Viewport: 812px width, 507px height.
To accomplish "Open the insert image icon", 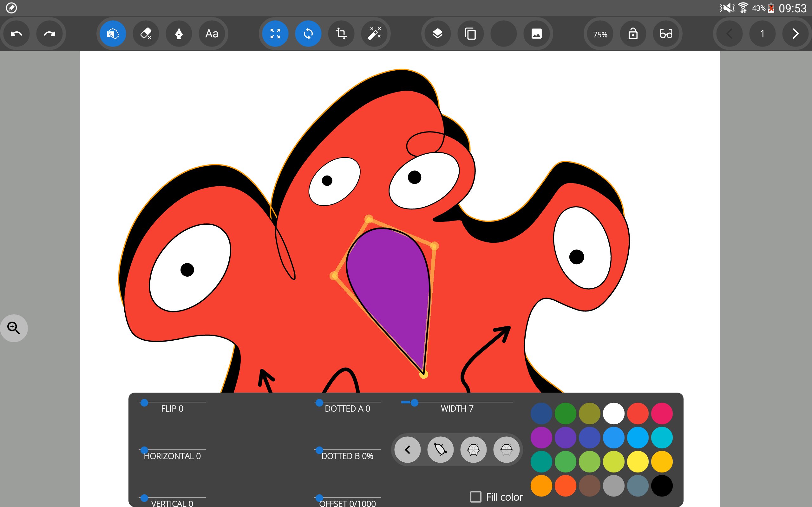I will pyautogui.click(x=536, y=34).
